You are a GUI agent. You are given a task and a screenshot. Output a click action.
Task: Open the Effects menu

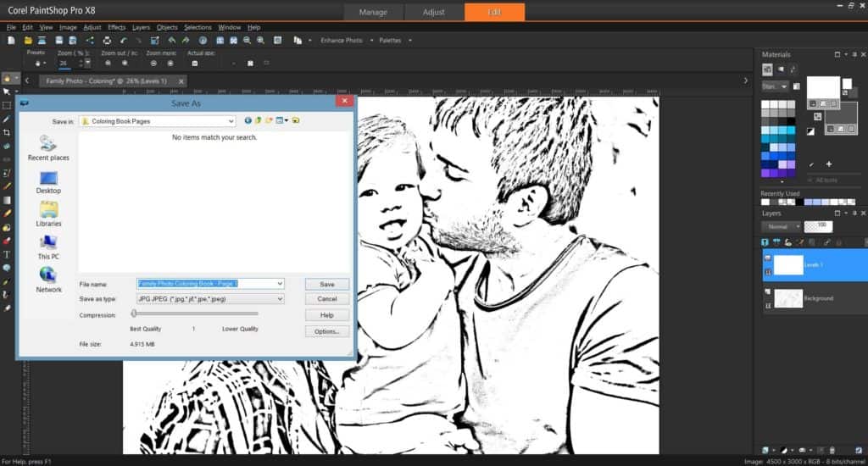click(116, 27)
